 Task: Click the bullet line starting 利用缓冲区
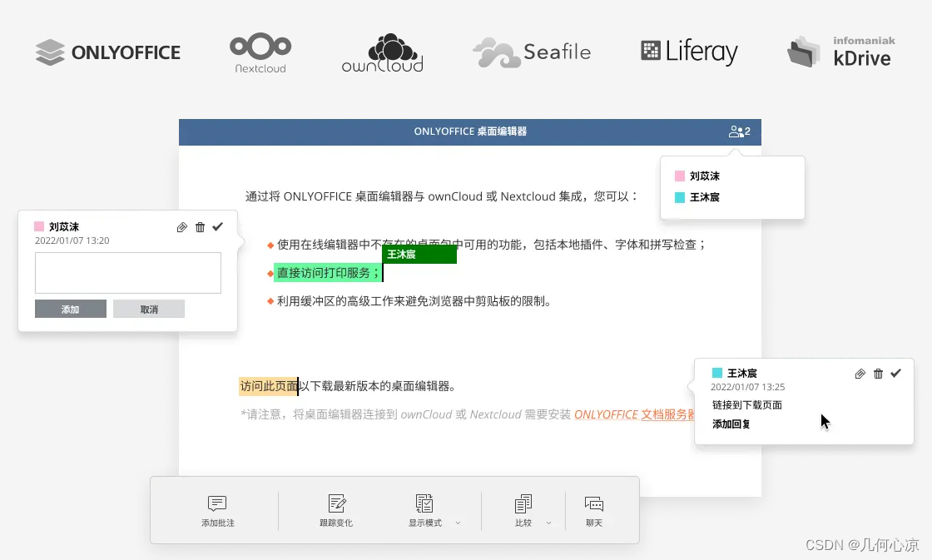tap(411, 301)
